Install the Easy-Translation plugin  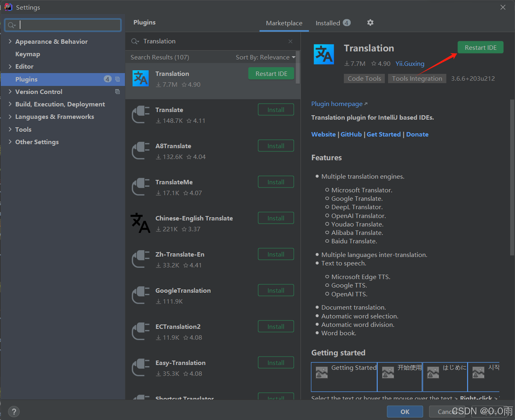tap(276, 363)
